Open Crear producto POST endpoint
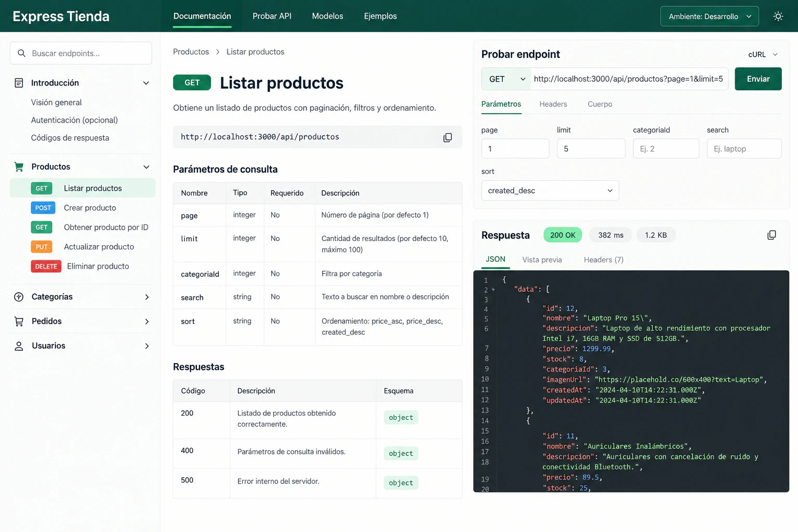Image resolution: width=798 pixels, height=532 pixels. pyautogui.click(x=83, y=208)
